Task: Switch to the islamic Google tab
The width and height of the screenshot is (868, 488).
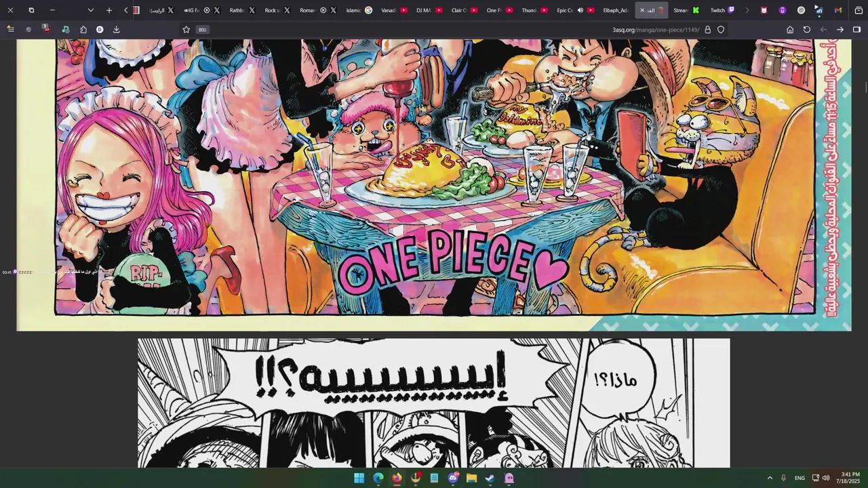Action: (x=359, y=10)
